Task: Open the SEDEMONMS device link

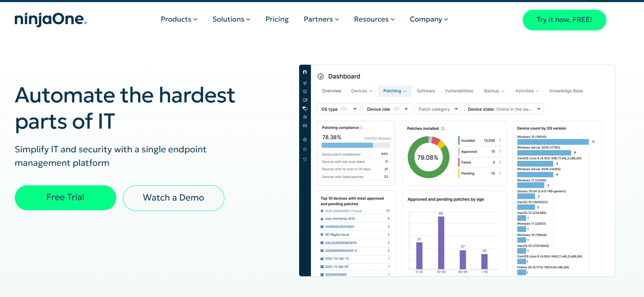Action: tap(336, 275)
